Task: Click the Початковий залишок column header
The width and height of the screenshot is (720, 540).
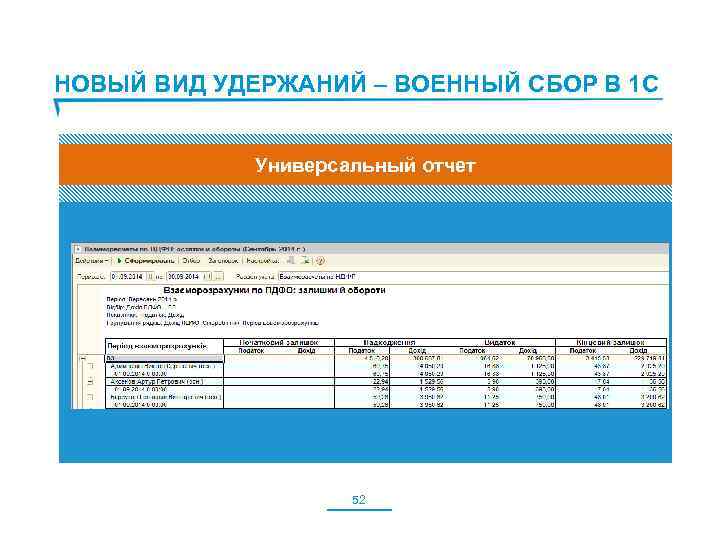Action: (279, 343)
